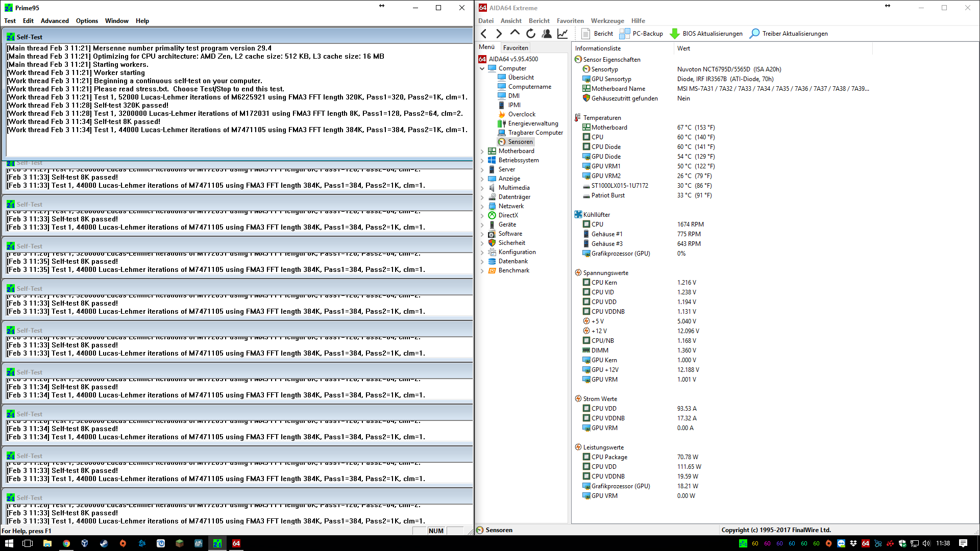Click the forward navigation arrow in AIDA64
The height and width of the screenshot is (551, 980).
pos(499,34)
